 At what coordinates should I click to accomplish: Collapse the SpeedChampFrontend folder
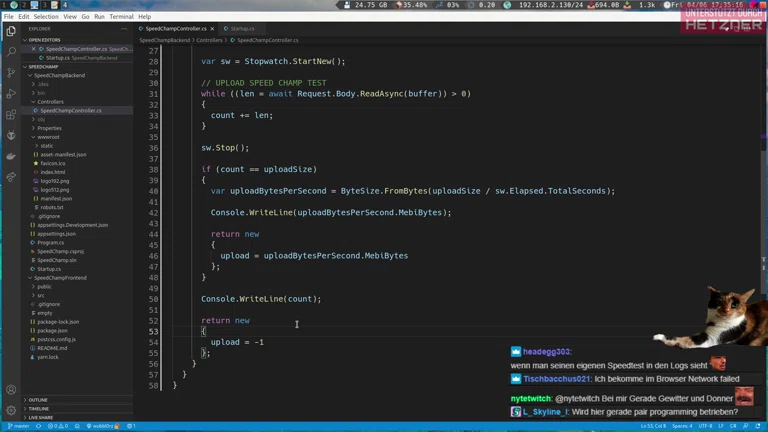pos(60,278)
